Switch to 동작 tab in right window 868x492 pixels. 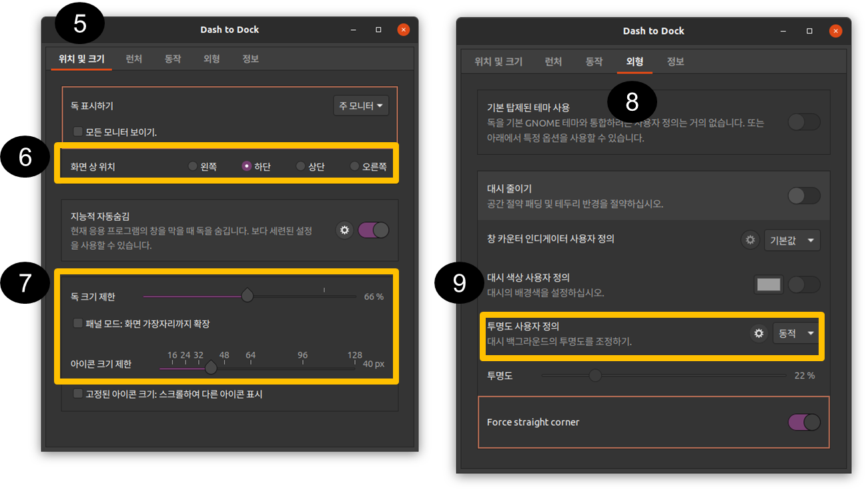pos(594,61)
